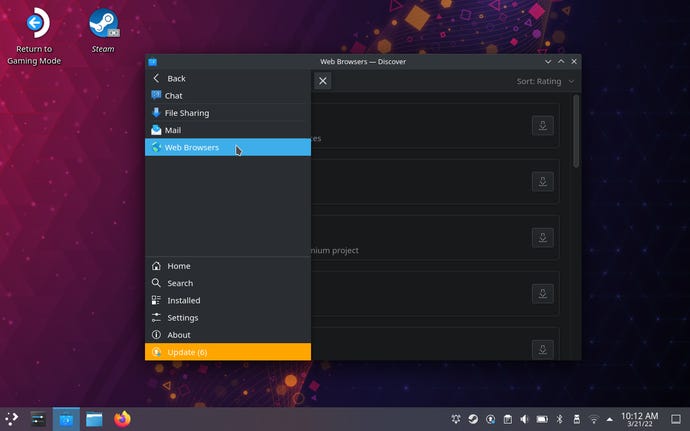Open the Chat category
This screenshot has height=431, width=690.
click(x=173, y=96)
